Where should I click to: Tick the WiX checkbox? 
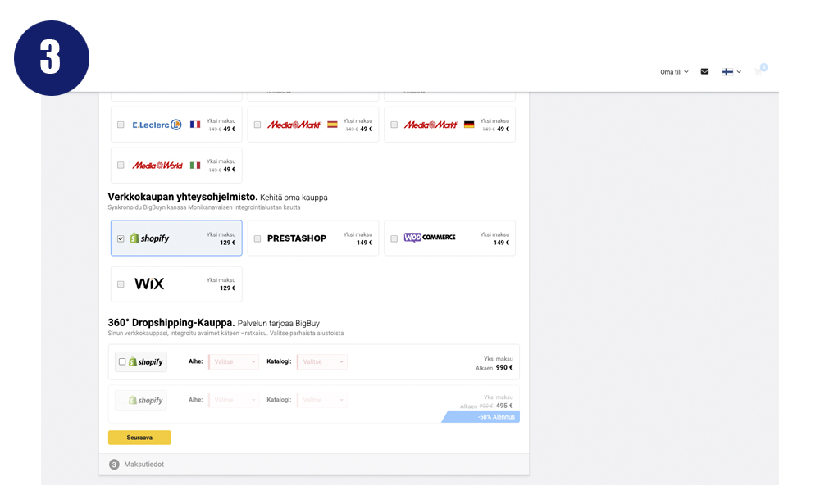[x=121, y=284]
